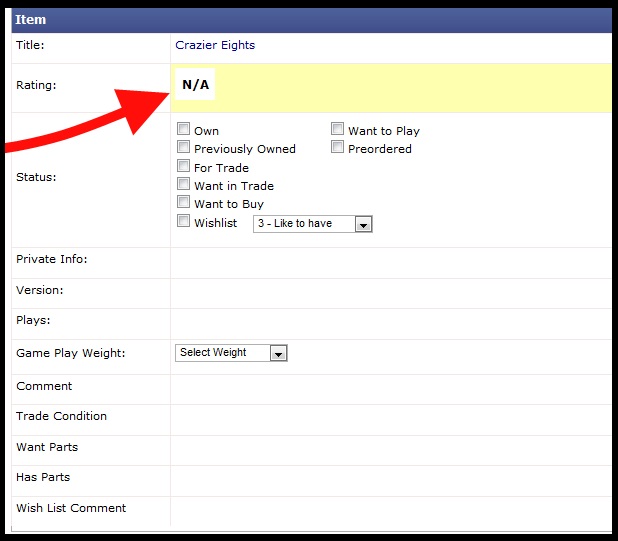Mark the Want to Buy checkbox
618x541 pixels.
[184, 202]
